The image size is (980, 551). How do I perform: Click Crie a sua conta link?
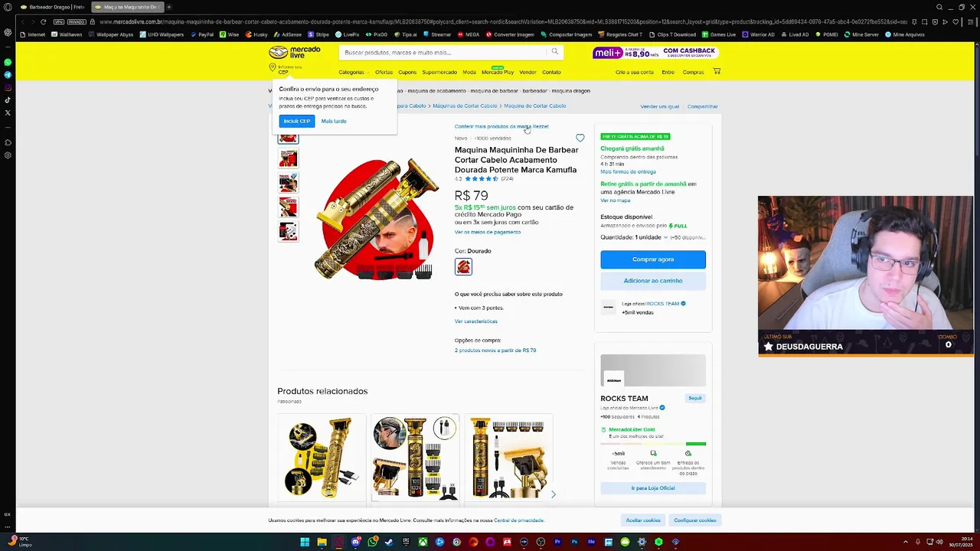(635, 72)
